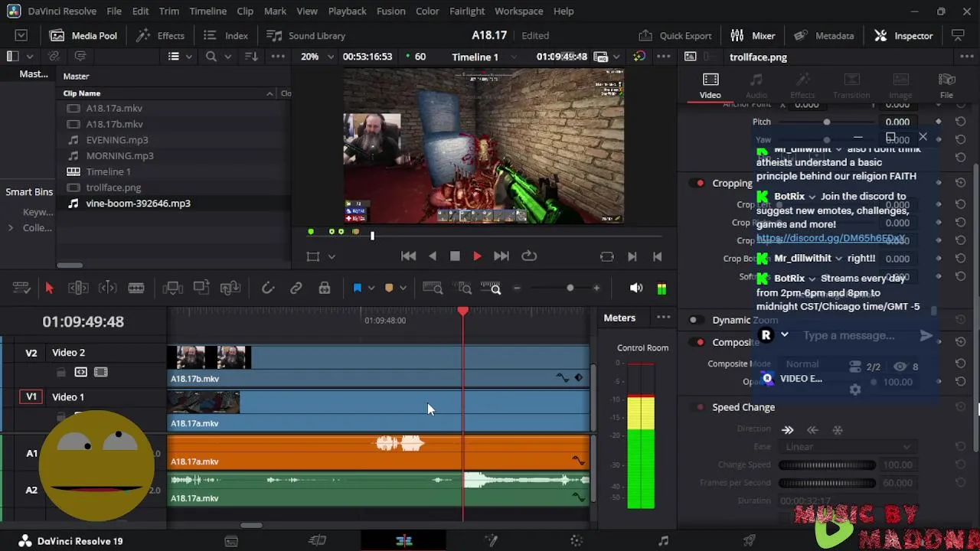
Task: Open the Timeline View Options icon
Action: 21,289
